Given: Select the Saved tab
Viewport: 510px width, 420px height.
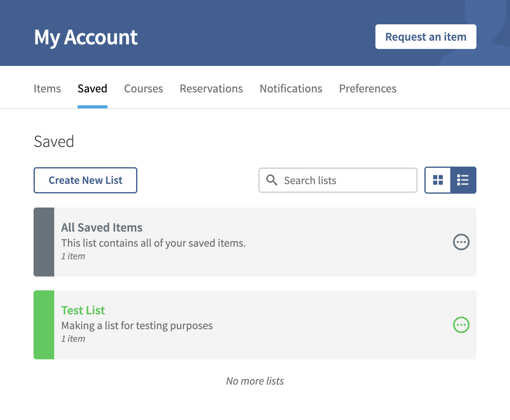Looking at the screenshot, I should (92, 89).
